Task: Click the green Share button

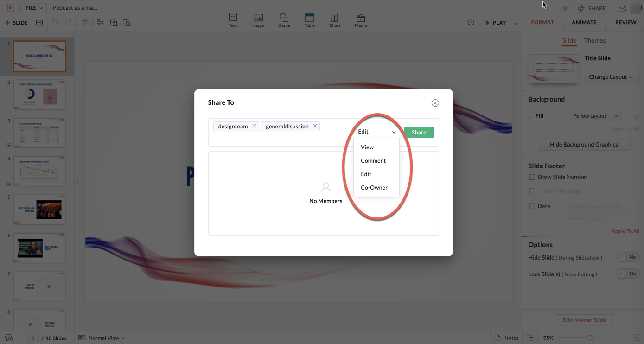Action: click(x=419, y=132)
